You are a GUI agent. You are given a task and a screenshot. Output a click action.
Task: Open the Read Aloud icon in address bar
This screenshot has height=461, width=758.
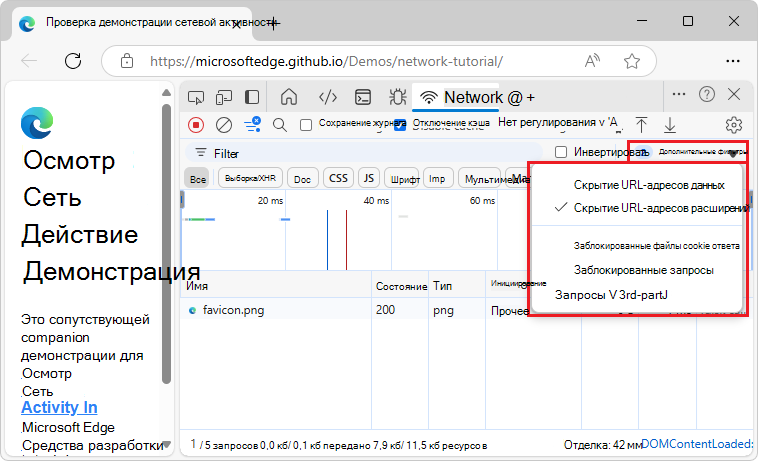(x=592, y=61)
